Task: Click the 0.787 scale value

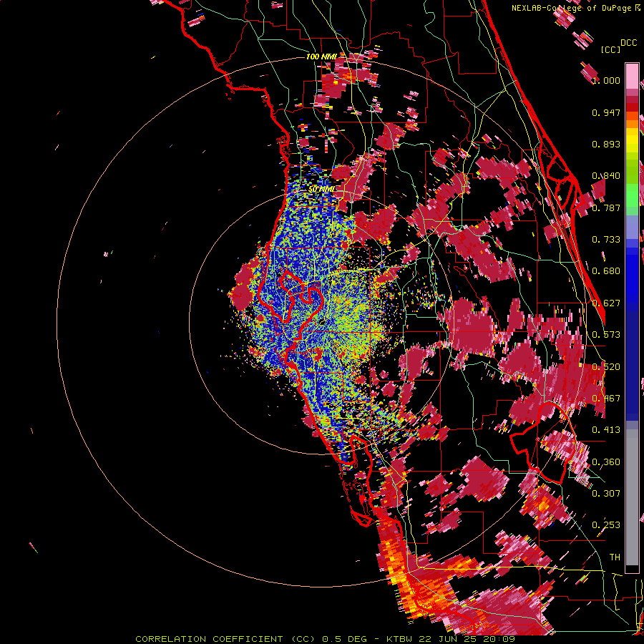Action: click(606, 208)
